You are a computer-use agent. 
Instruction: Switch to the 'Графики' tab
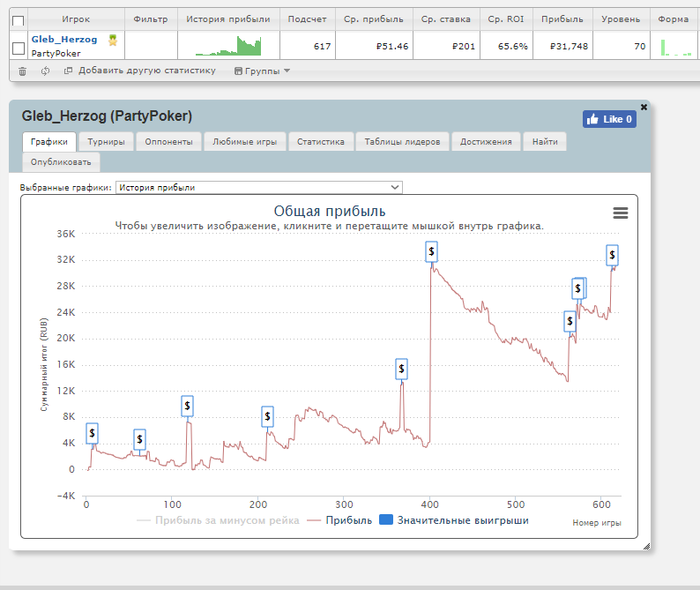(49, 142)
